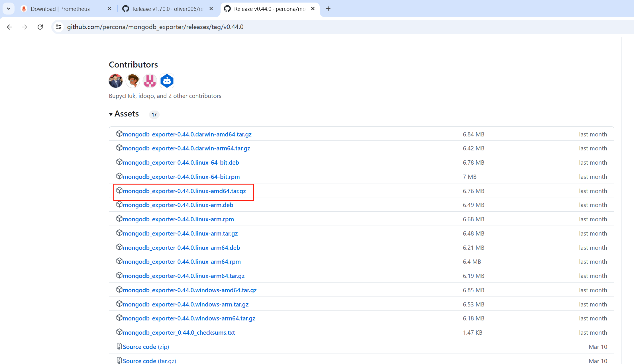Download mongodb_exporter-0.44.0.linux-amd64.tar.gz
The image size is (634, 364).
(x=184, y=191)
